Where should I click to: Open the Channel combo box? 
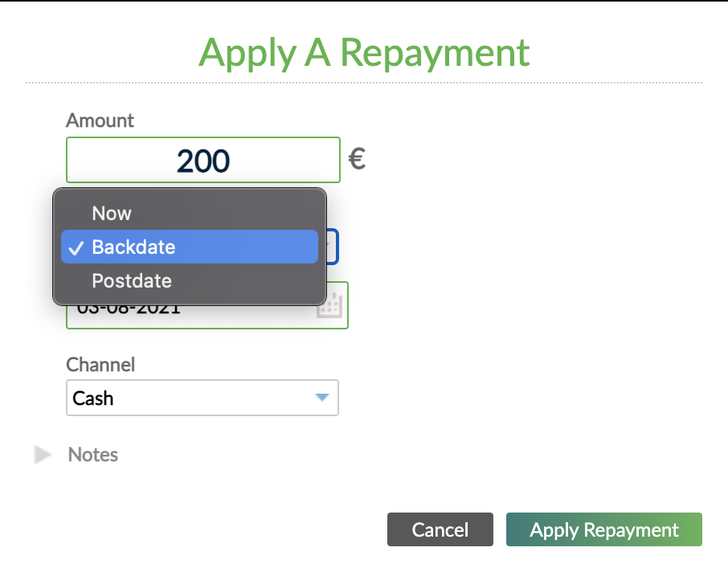click(x=201, y=398)
